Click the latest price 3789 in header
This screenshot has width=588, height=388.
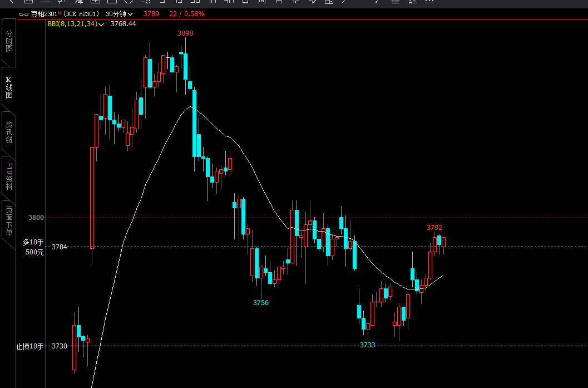[x=151, y=14]
